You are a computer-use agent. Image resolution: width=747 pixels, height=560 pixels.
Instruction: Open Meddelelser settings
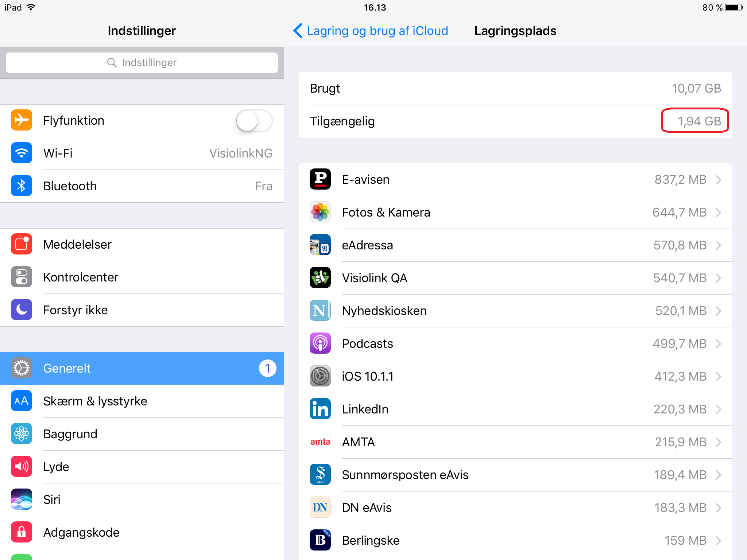coord(142,245)
